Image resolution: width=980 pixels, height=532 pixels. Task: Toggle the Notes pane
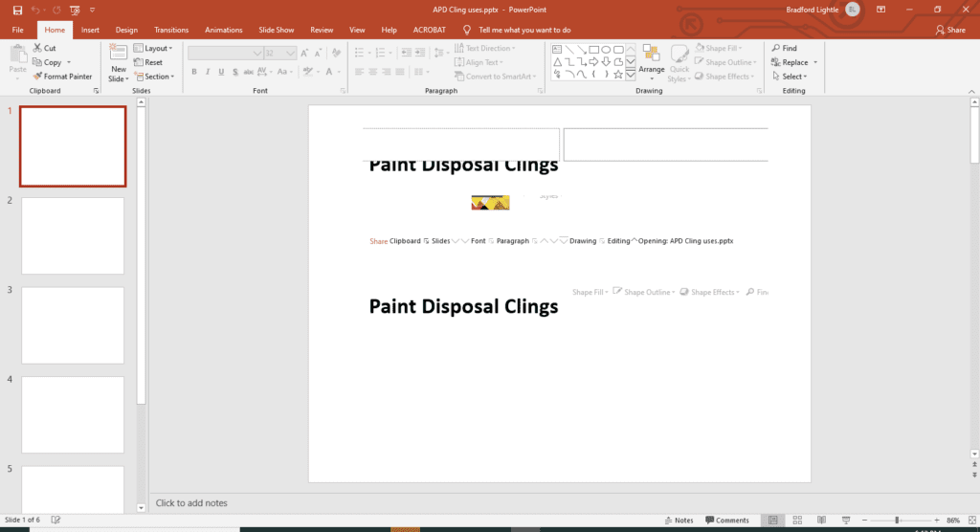[679, 521]
